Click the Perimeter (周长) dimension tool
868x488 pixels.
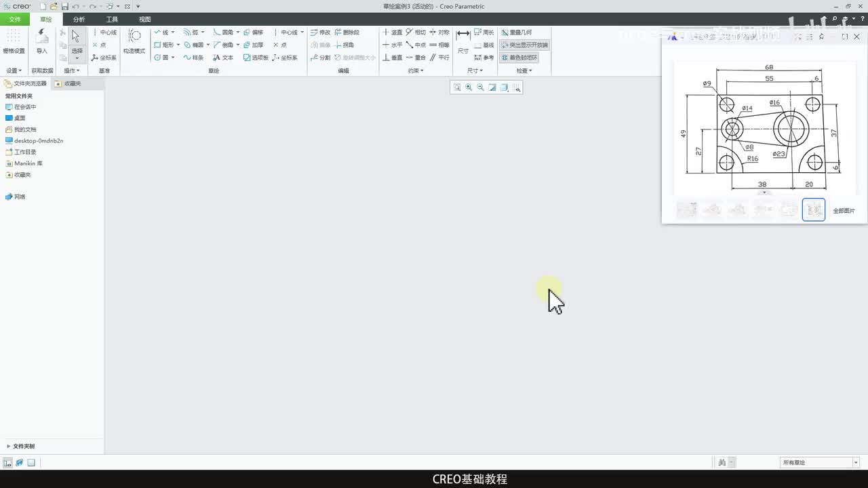tap(484, 33)
